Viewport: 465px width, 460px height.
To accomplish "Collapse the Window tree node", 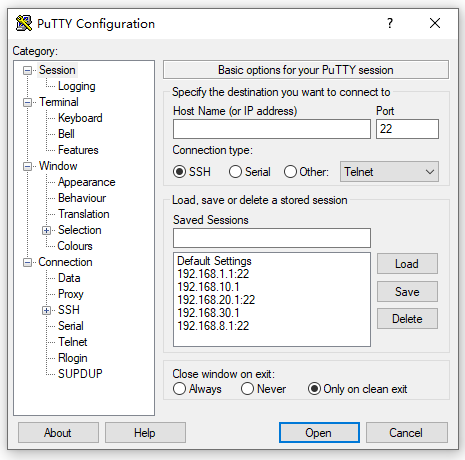I will (27, 166).
